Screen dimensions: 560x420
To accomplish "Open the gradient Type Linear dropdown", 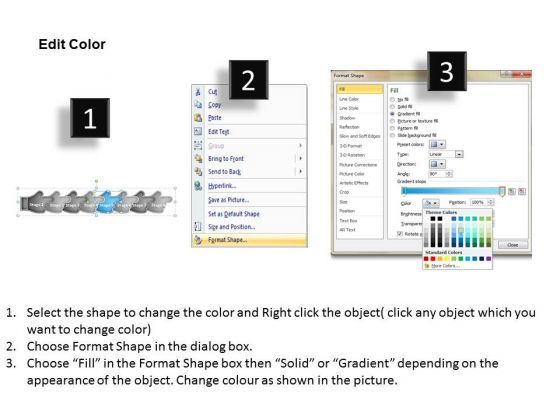I will [x=446, y=154].
